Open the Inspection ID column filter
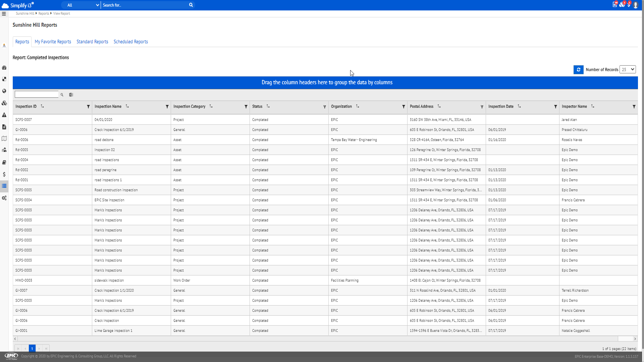644x362 pixels. (88, 107)
